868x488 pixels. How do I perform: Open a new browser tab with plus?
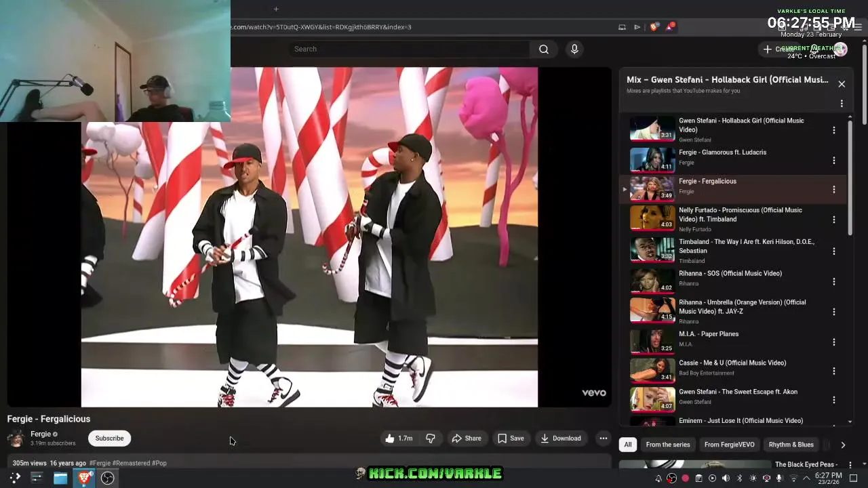click(x=276, y=9)
